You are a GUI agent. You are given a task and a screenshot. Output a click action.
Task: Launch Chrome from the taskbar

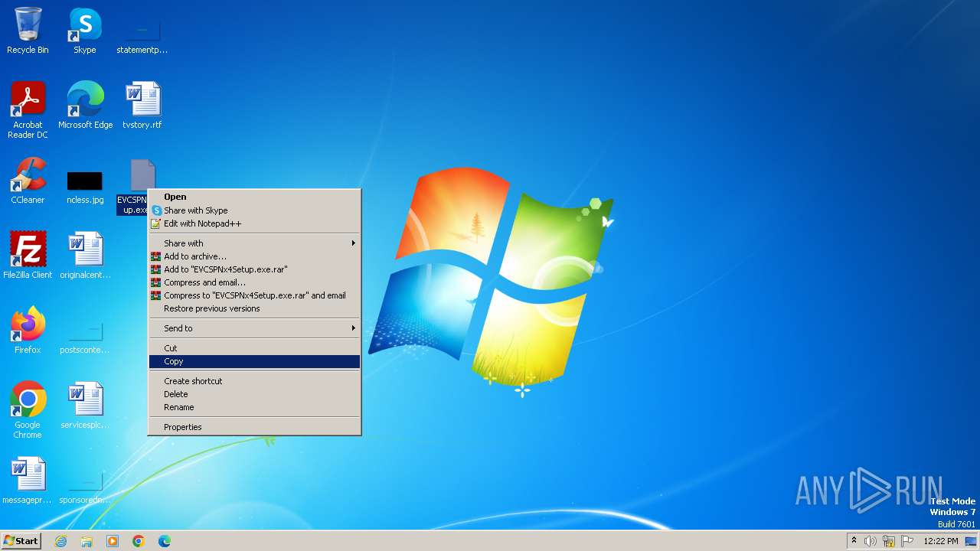(x=139, y=541)
